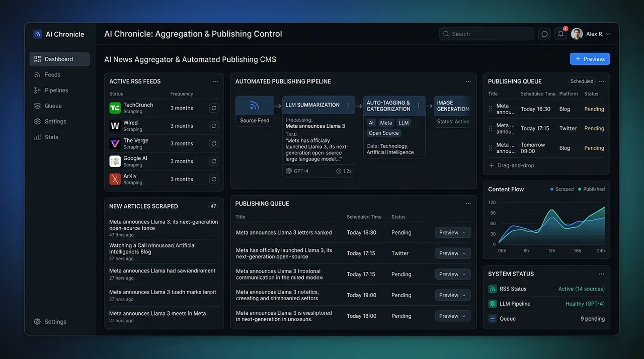Click '9 pending' queue status text

pos(593,319)
